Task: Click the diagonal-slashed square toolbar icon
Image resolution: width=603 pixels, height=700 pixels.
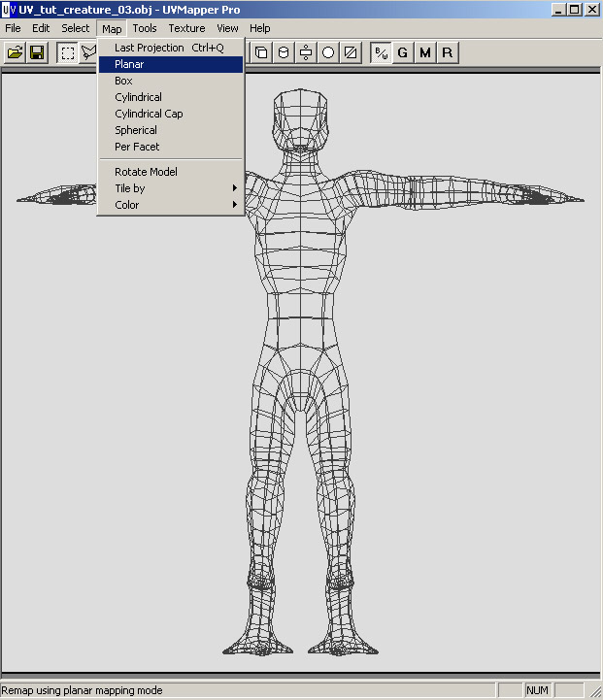Action: tap(351, 52)
